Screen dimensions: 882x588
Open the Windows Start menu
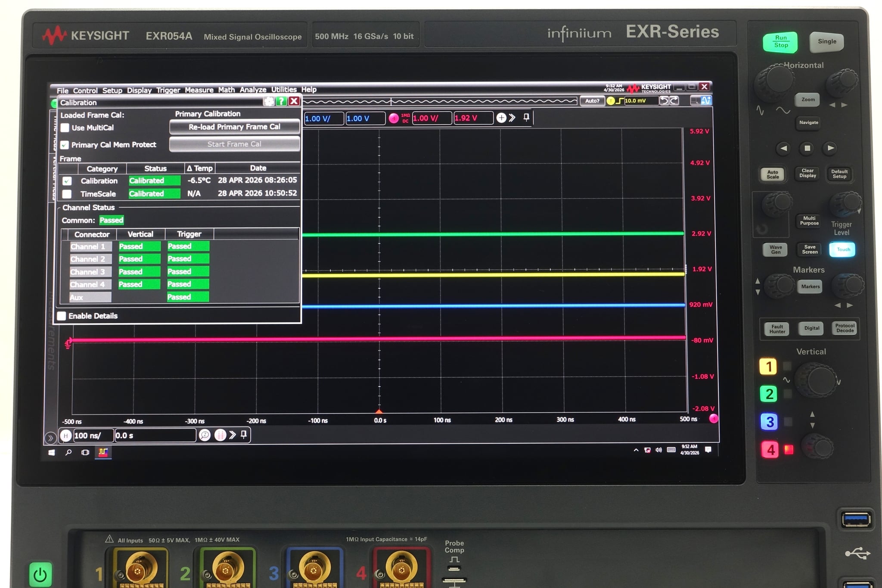coord(52,452)
